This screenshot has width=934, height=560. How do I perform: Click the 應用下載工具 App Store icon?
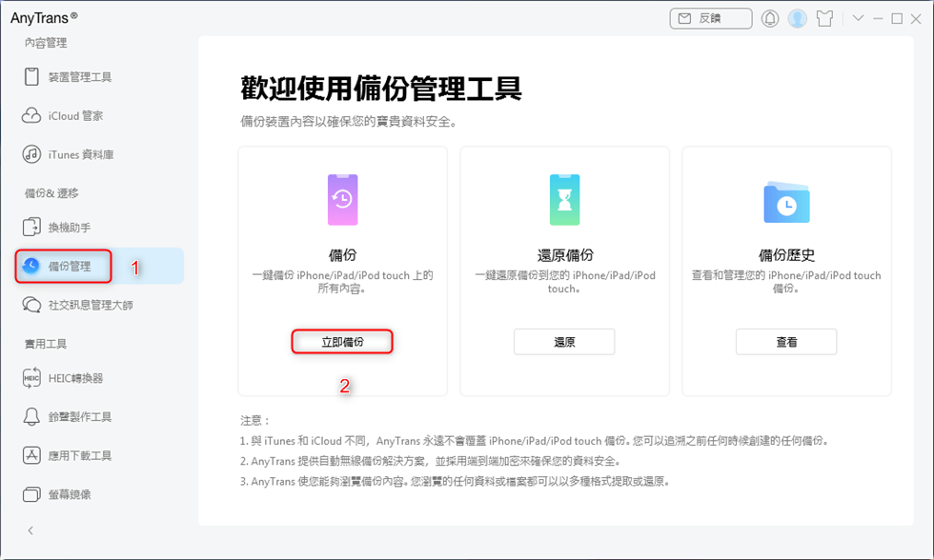[x=31, y=455]
